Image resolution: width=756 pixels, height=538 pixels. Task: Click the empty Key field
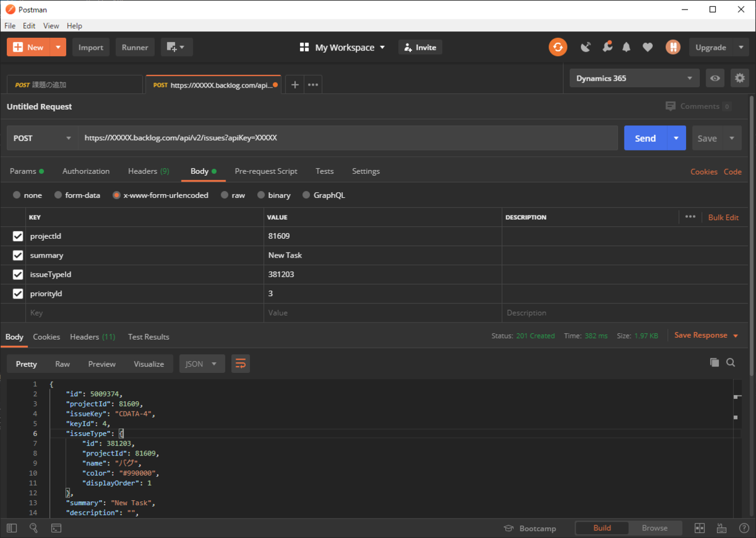coord(145,312)
